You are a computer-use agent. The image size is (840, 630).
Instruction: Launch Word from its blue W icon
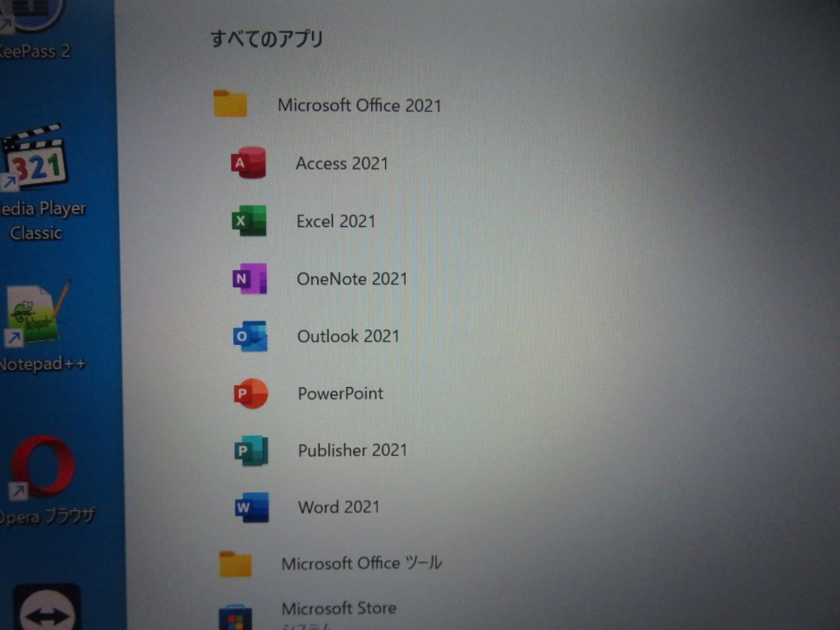click(251, 507)
